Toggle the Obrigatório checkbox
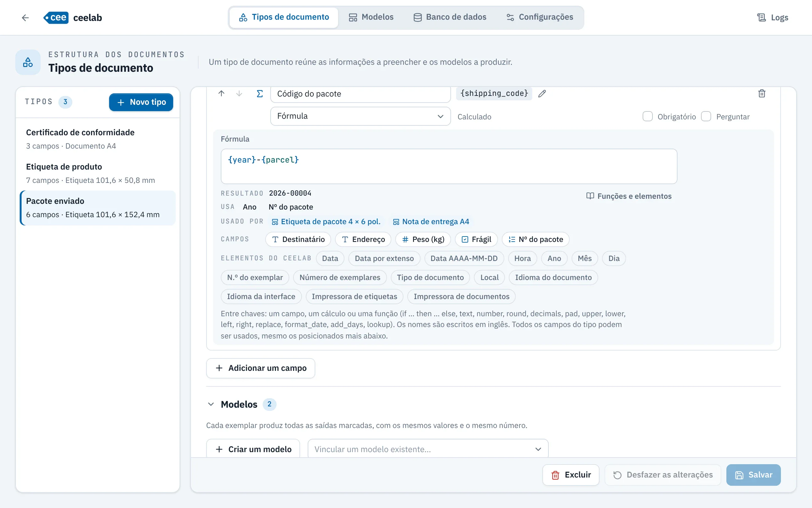 [648, 117]
